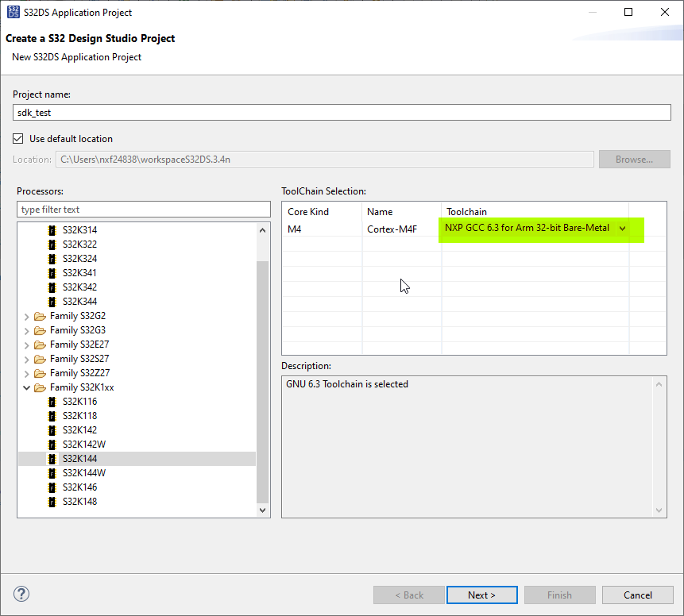Screen dimensions: 684x616
Task: Click the S32K322 chip icon
Action: tap(52, 244)
